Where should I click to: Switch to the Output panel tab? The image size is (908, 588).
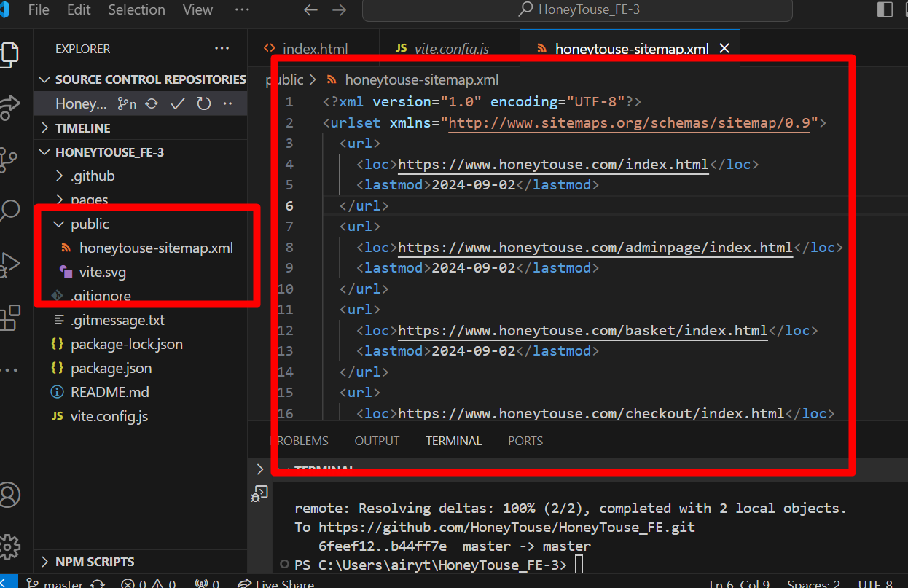click(377, 441)
